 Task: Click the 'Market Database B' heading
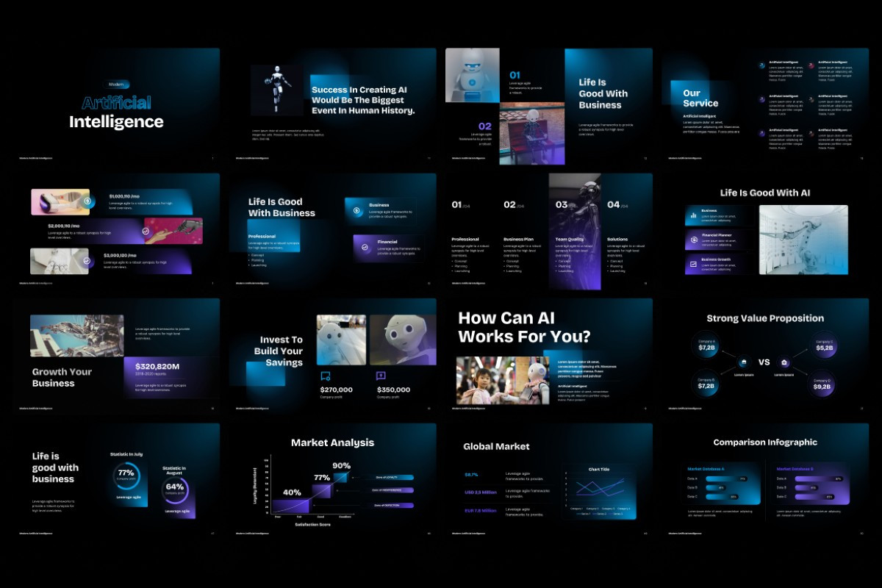(795, 468)
